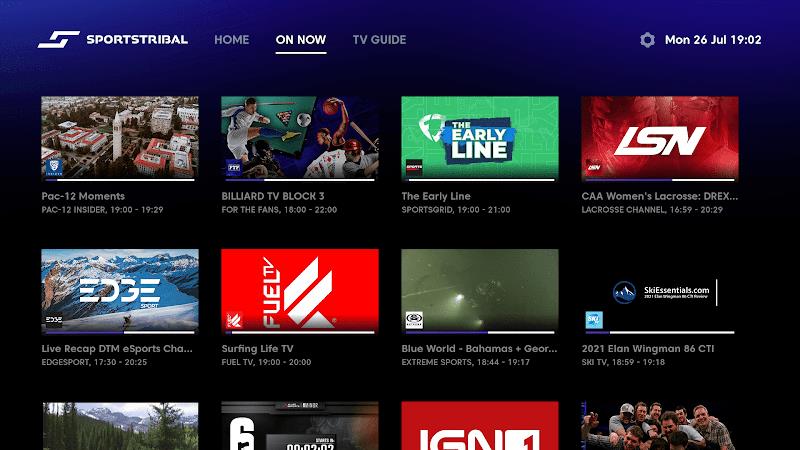Click the Extreme Sports channel badge
The width and height of the screenshot is (800, 450).
tap(414, 320)
